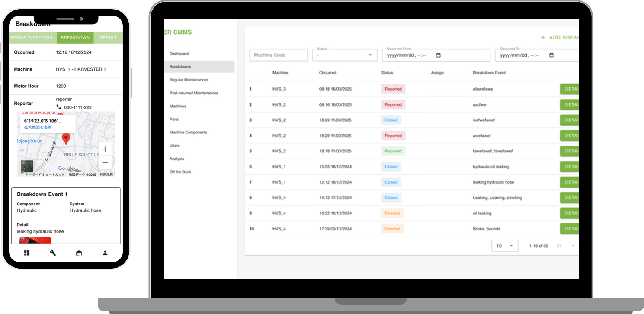
Task: Open Regular Maintenances in sidebar
Action: coord(189,80)
